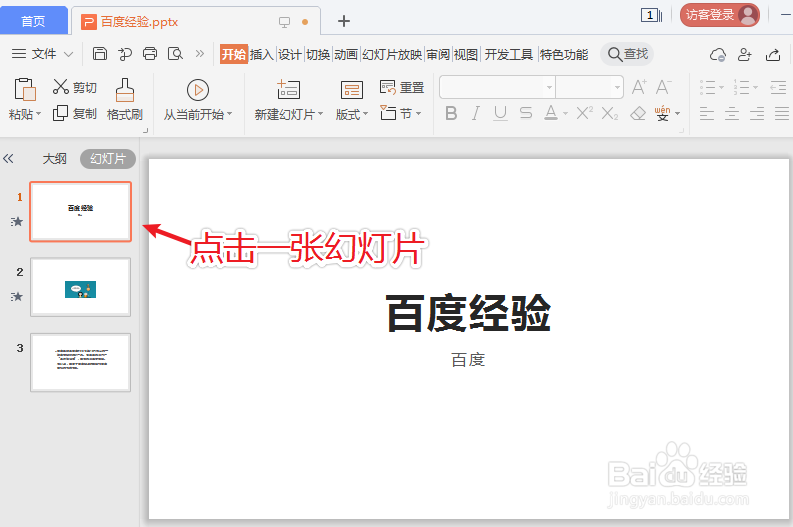Screen dimensions: 793x527
Task: Click the Paste clipboard icon
Action: click(x=24, y=90)
